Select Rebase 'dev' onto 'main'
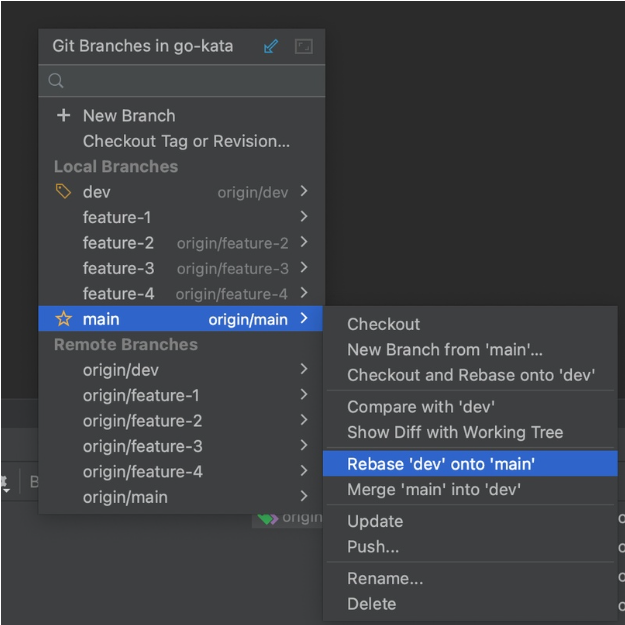The width and height of the screenshot is (625, 625). tap(440, 464)
